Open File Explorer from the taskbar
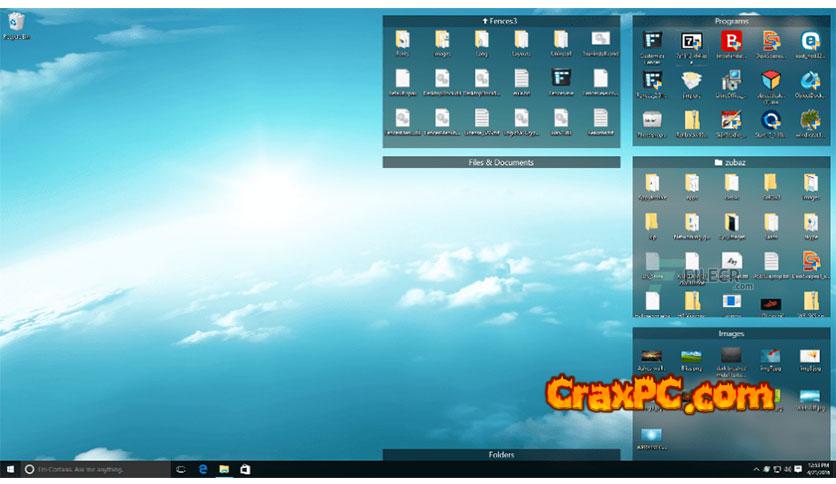Viewport: 836px width, 484px height. [224, 468]
